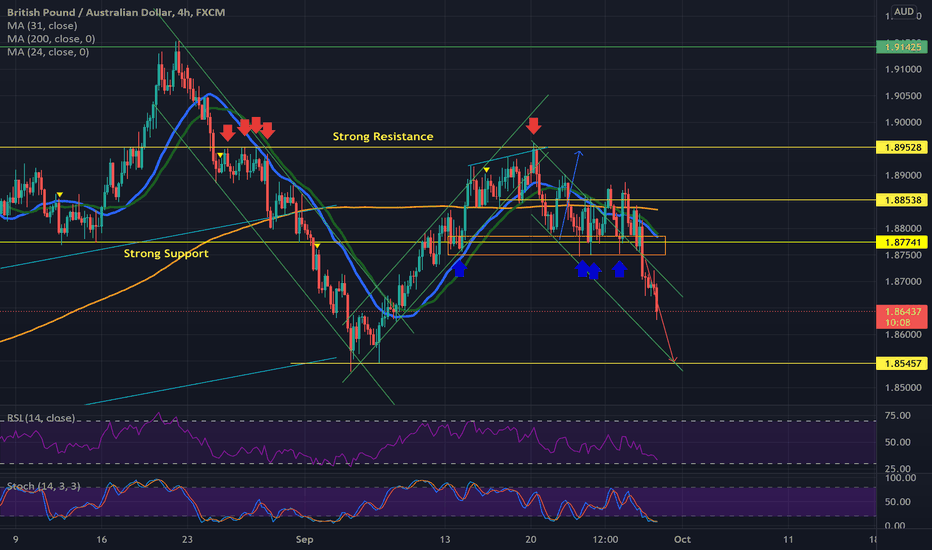Click the 1.85000 price scale value
Viewport: 932px width, 550px height.
click(x=903, y=388)
